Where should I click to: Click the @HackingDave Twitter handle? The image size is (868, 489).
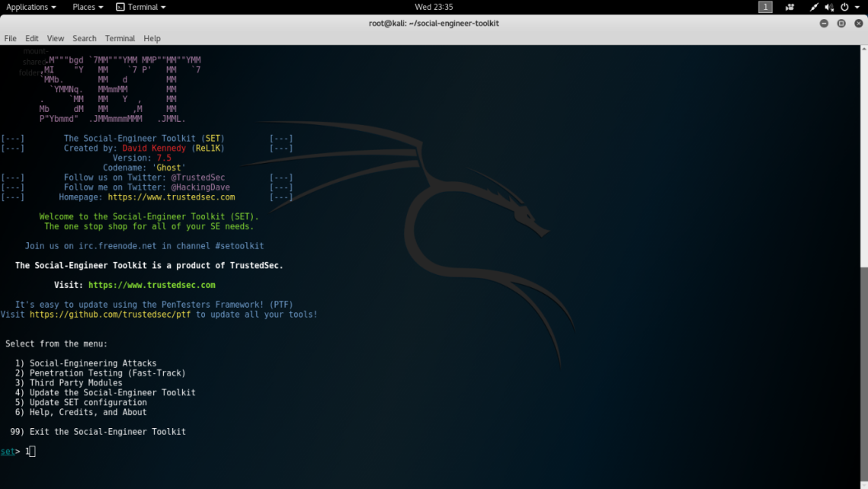(x=200, y=187)
